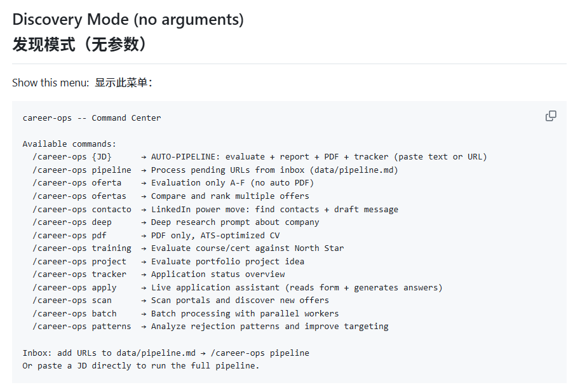
Task: Click the '/career-ops oferta' command
Action: [x=77, y=183]
